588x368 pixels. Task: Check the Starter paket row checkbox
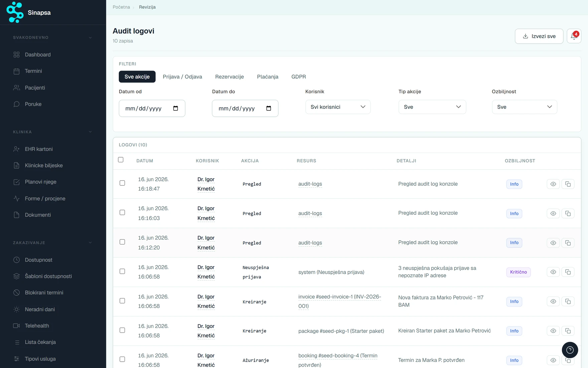122,330
